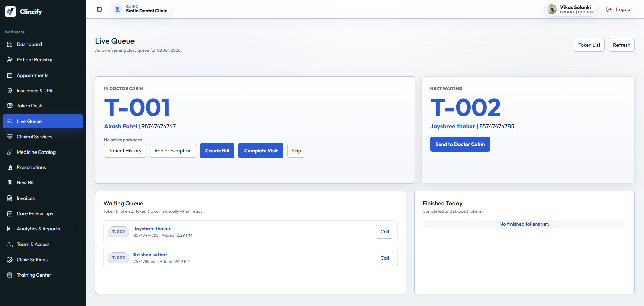View Patient History for Akash Patel
Viewport: 644px width, 306px height.
[x=125, y=151]
